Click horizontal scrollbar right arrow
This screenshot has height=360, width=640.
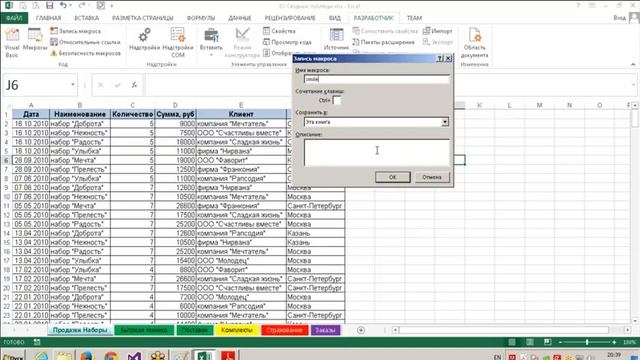(627, 330)
